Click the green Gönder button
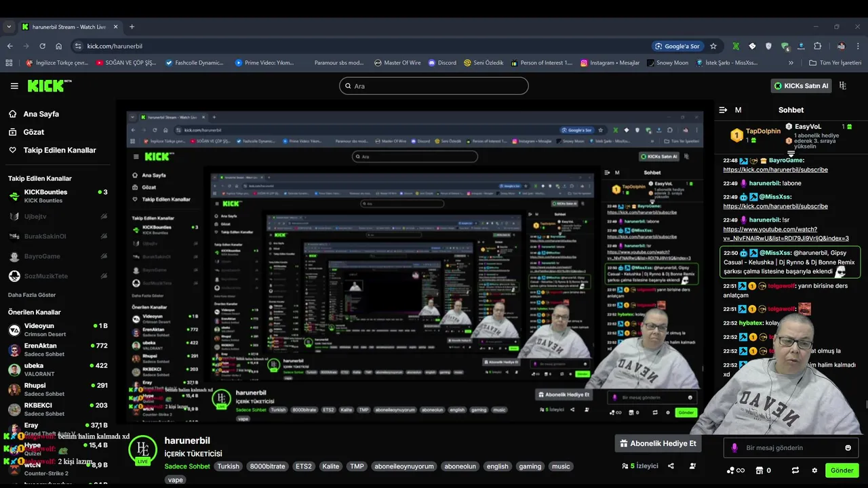Viewport: 868px width, 488px height. (842, 470)
